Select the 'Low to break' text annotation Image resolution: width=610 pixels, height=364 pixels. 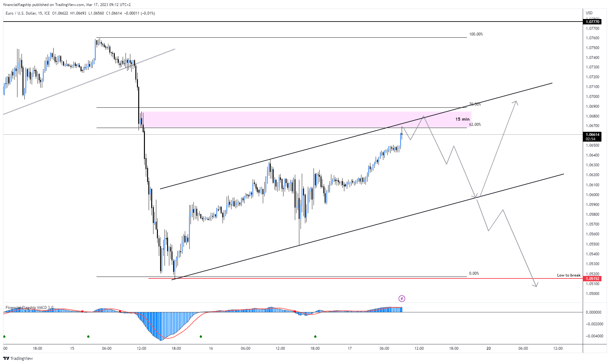click(569, 275)
